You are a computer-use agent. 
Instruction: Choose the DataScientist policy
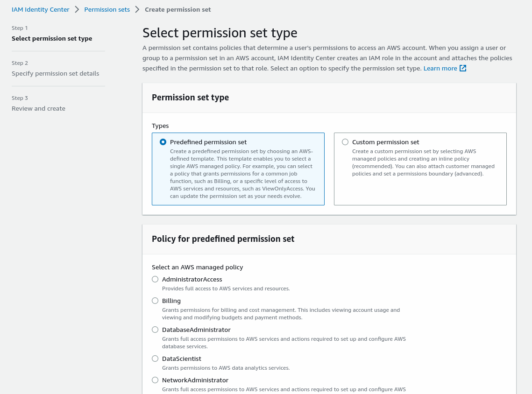tap(155, 359)
